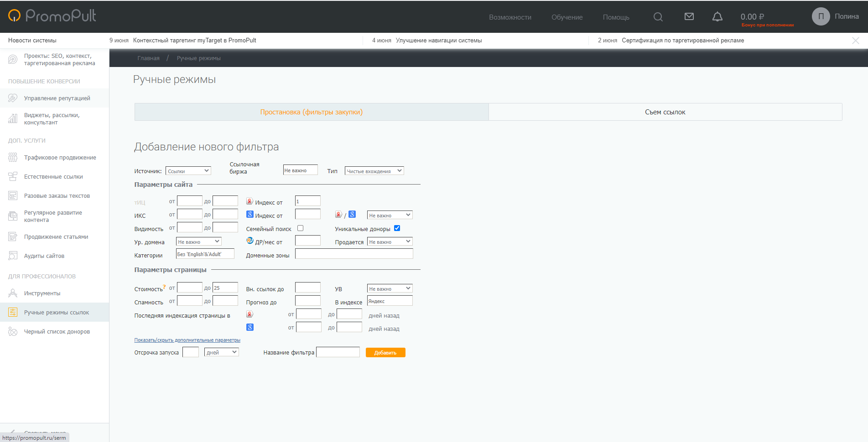Screen dimensions: 868x442
Task: Switch to Съем ссылок tab
Action: click(665, 112)
